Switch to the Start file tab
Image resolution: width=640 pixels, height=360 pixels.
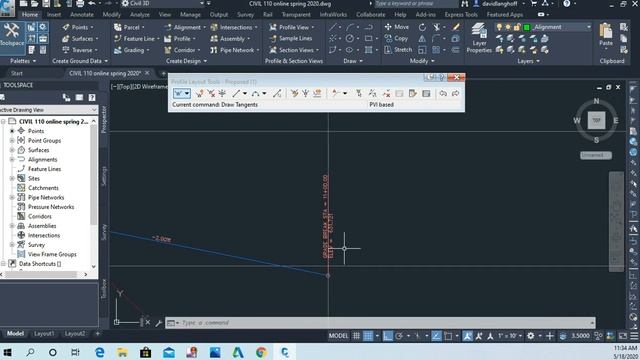(x=17, y=73)
